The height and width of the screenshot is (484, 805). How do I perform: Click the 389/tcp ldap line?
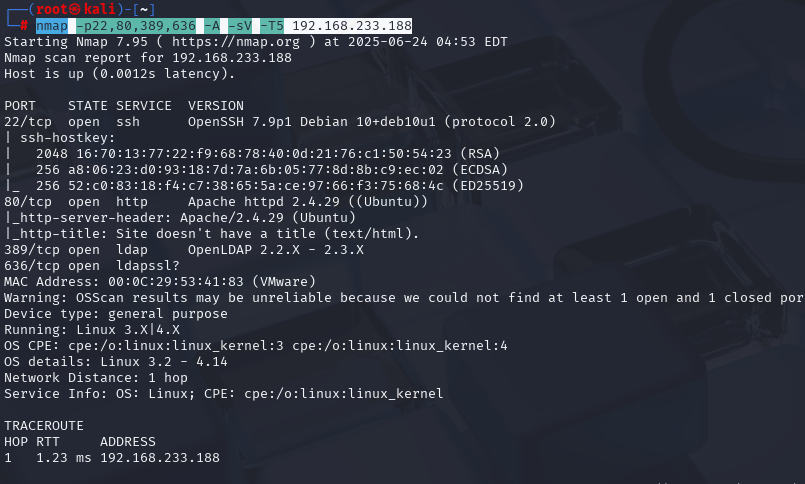pyautogui.click(x=184, y=250)
